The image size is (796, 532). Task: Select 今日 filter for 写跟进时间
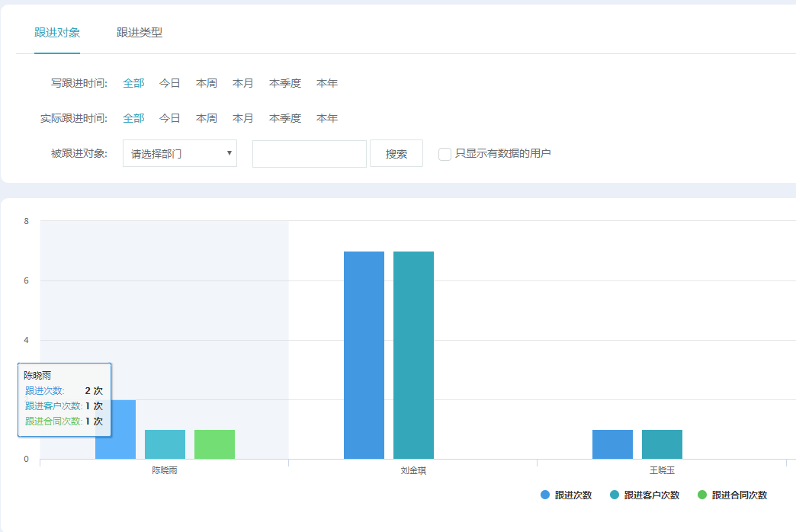pos(169,82)
